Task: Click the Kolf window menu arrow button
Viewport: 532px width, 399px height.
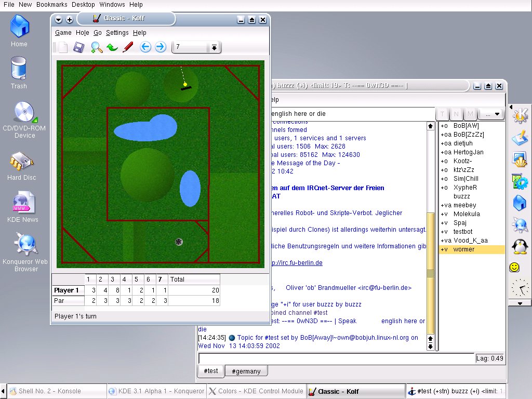Action: pos(58,20)
